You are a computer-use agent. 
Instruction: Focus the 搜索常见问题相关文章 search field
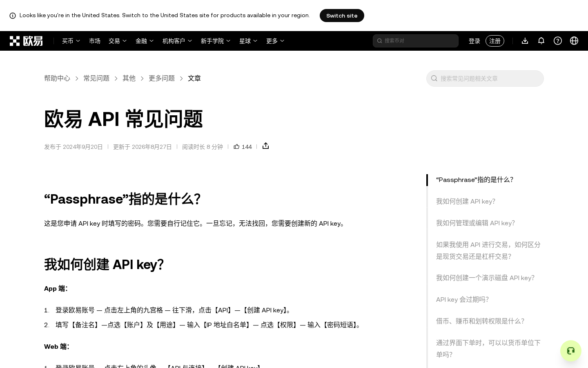485,79
